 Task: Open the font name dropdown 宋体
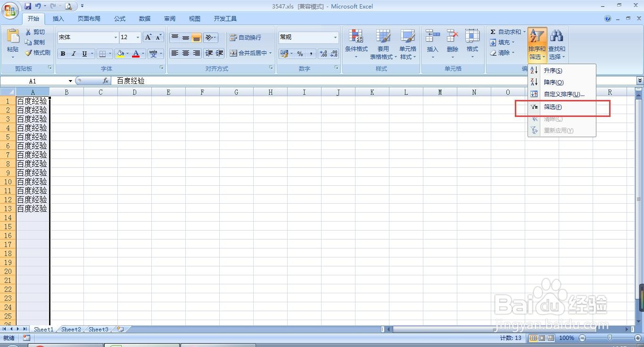[x=116, y=37]
